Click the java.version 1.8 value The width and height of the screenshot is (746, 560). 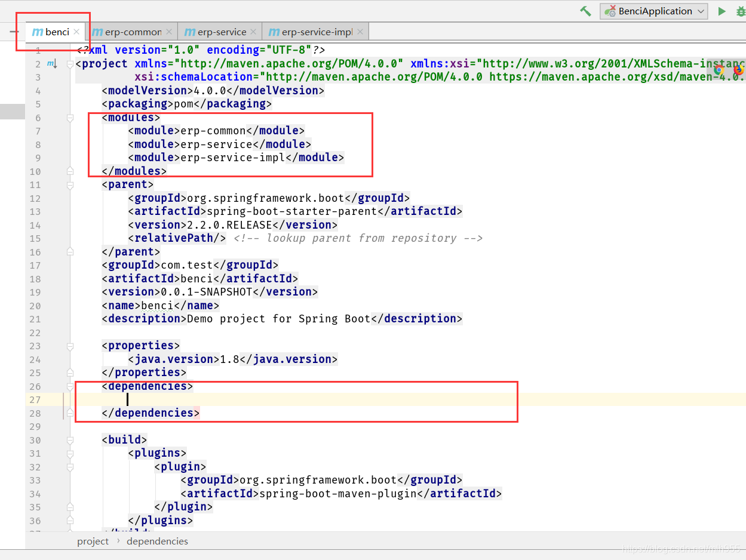230,359
